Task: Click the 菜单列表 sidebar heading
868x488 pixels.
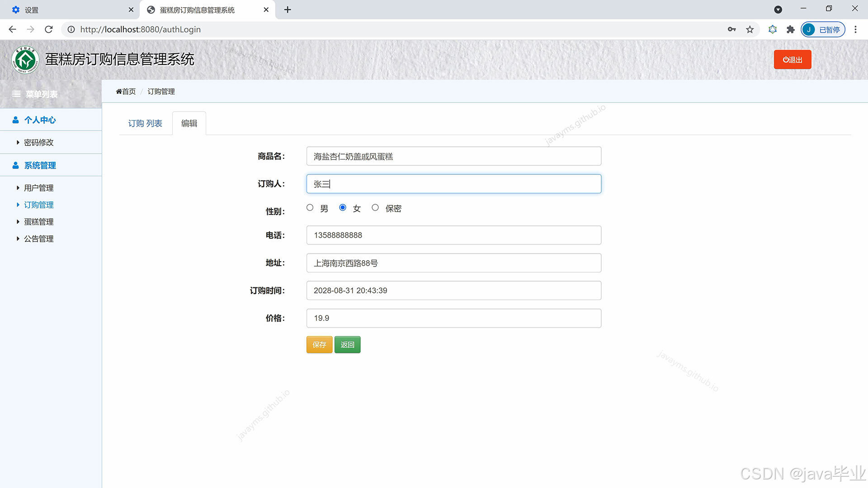Action: coord(42,94)
